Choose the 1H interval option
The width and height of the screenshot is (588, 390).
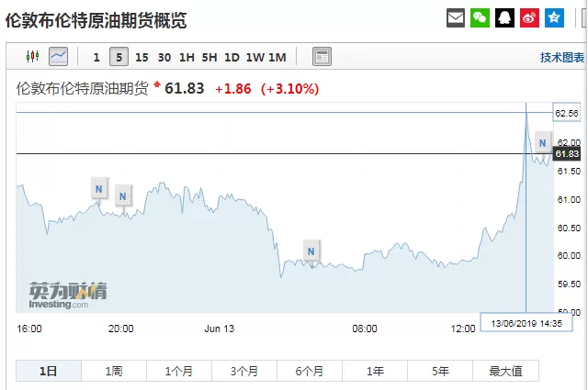(x=187, y=57)
